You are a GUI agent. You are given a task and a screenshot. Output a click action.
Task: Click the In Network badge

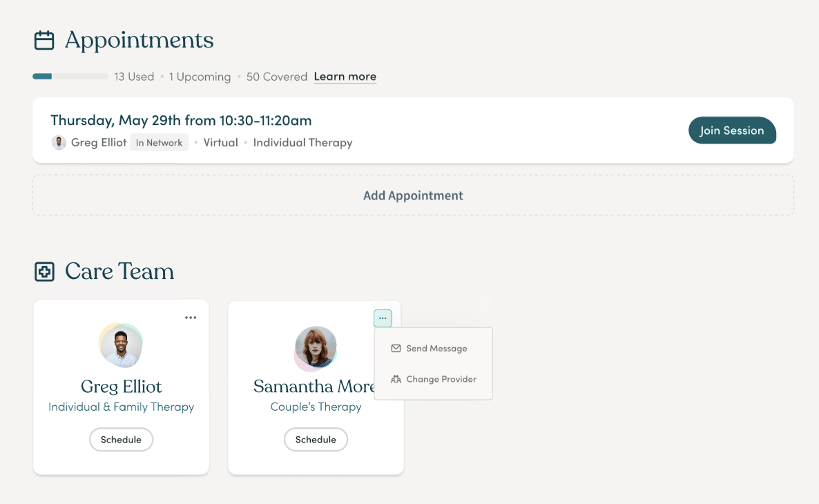click(x=160, y=143)
